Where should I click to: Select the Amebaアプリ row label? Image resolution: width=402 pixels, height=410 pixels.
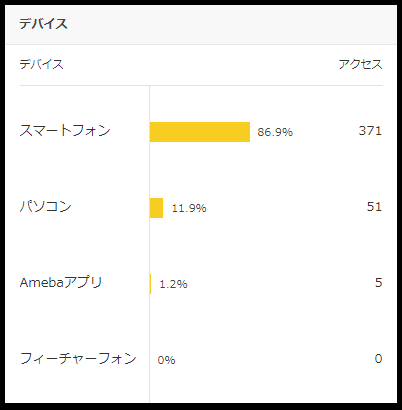[61, 283]
